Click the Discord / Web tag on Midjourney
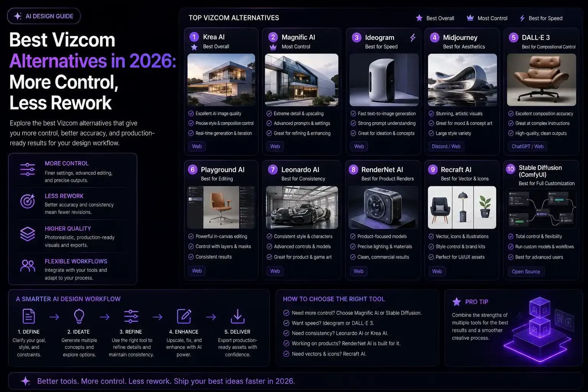 coord(446,146)
